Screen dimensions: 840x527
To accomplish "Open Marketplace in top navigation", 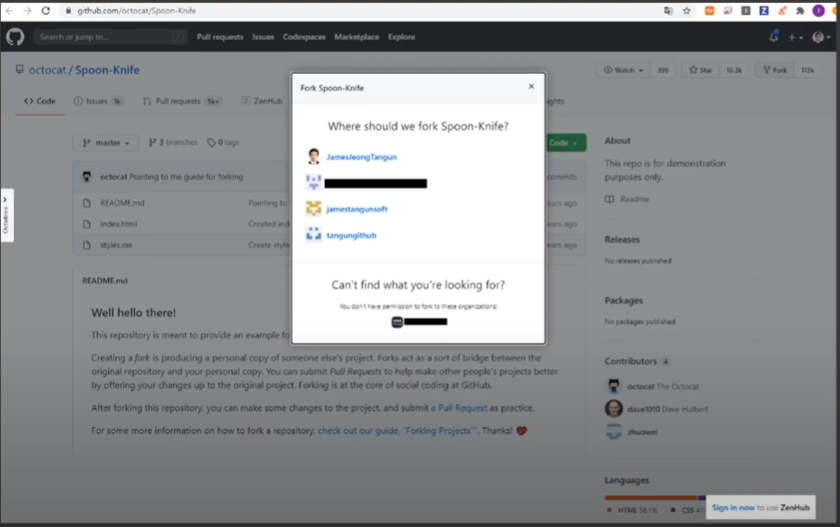I will coord(357,37).
